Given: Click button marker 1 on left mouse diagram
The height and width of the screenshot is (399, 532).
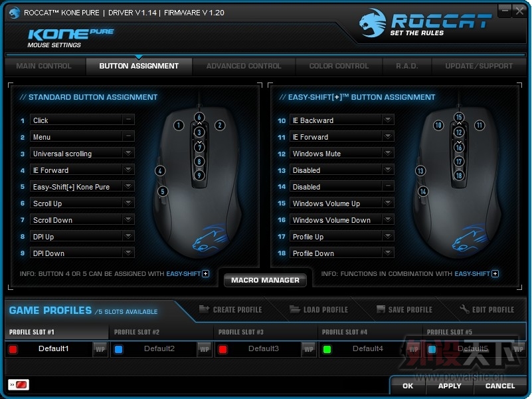Looking at the screenshot, I should click(x=179, y=125).
